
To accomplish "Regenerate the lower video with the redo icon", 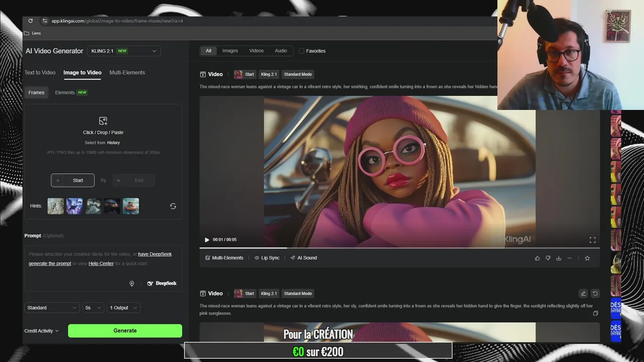I will pyautogui.click(x=595, y=294).
